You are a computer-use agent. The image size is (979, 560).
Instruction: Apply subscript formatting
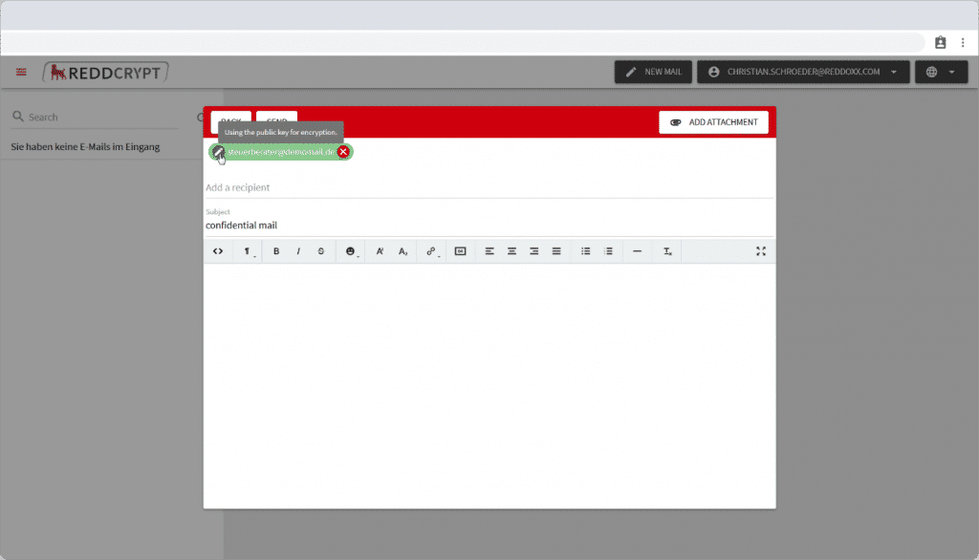point(402,251)
